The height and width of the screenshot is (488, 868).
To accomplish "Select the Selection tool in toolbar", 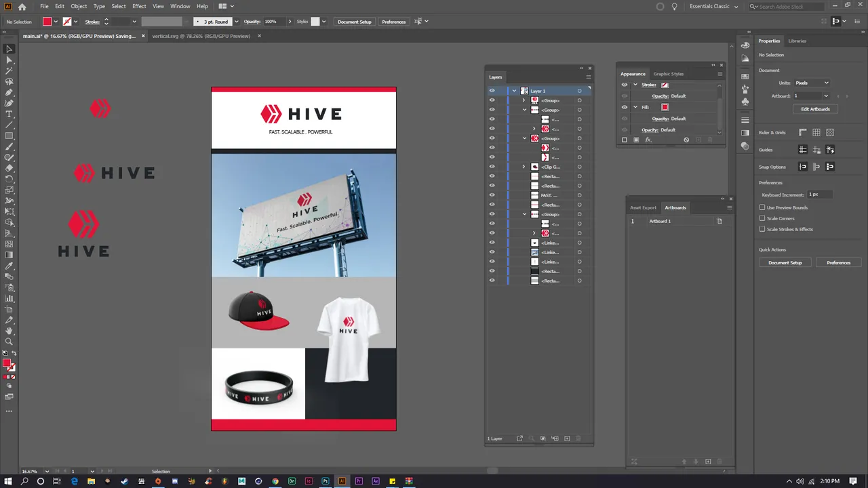I will tap(9, 49).
